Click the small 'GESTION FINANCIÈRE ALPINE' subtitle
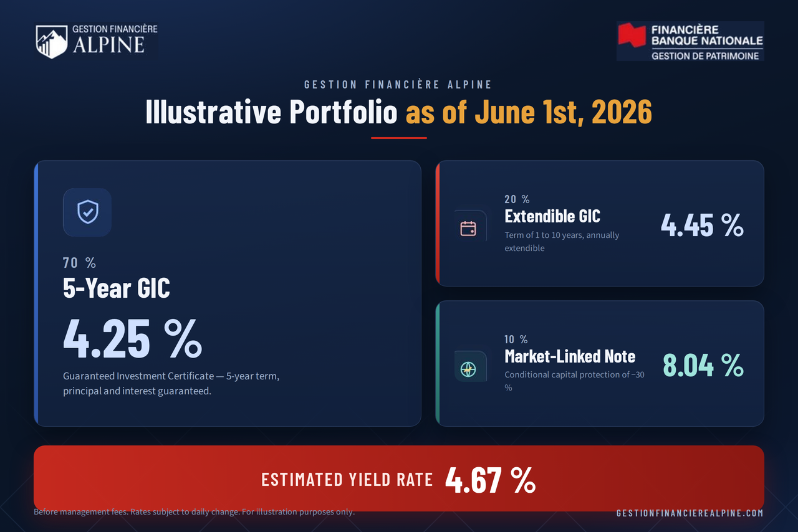798x532 pixels. [398, 85]
